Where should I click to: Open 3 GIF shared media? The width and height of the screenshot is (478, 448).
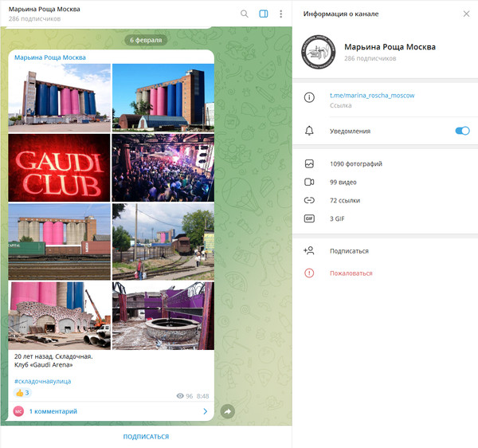(x=337, y=218)
